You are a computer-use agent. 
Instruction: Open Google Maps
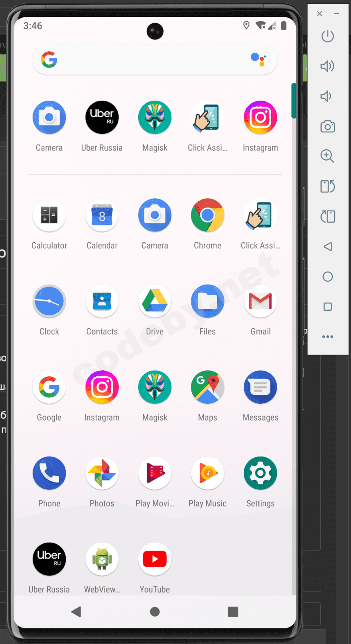(x=208, y=387)
